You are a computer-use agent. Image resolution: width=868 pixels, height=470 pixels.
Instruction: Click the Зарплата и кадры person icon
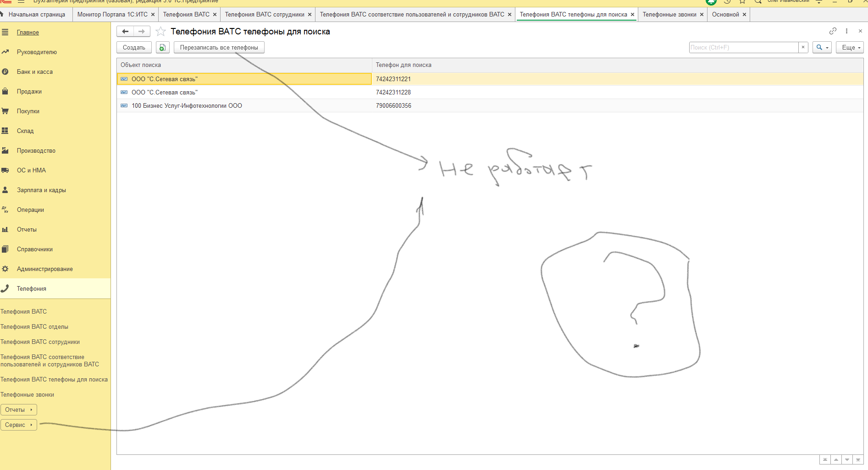(5, 190)
